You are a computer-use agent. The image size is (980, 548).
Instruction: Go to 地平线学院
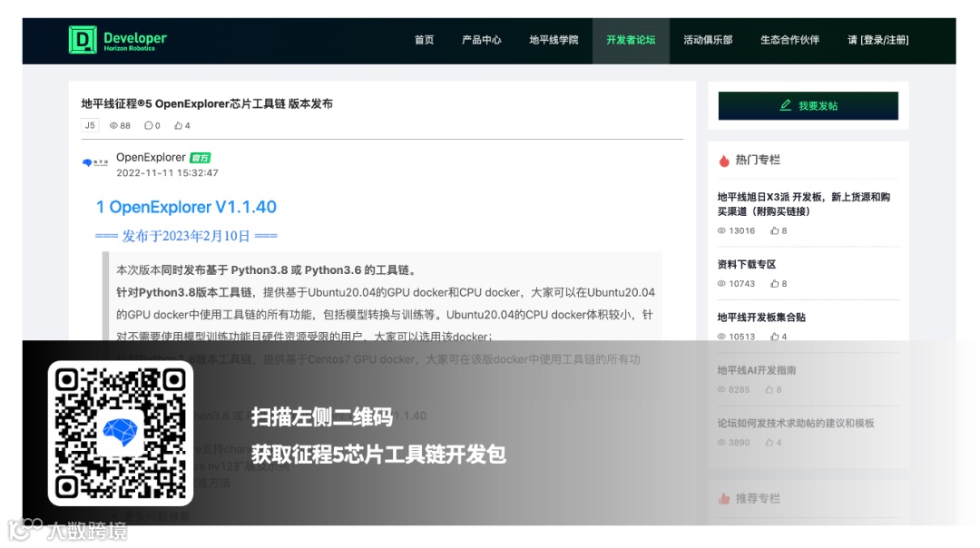coord(554,40)
